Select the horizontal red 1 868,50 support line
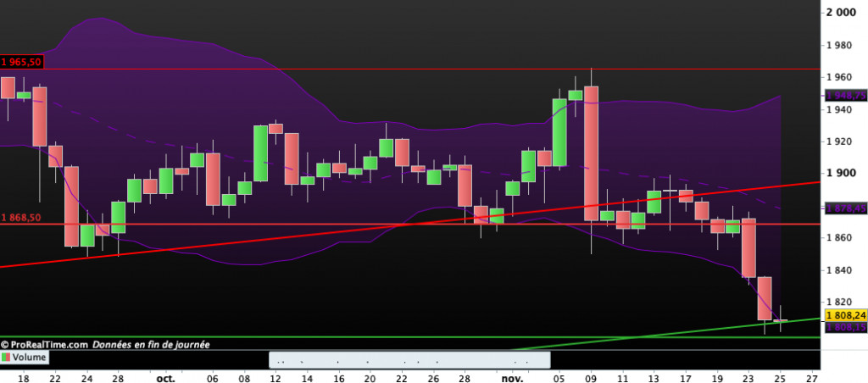 tap(254, 225)
